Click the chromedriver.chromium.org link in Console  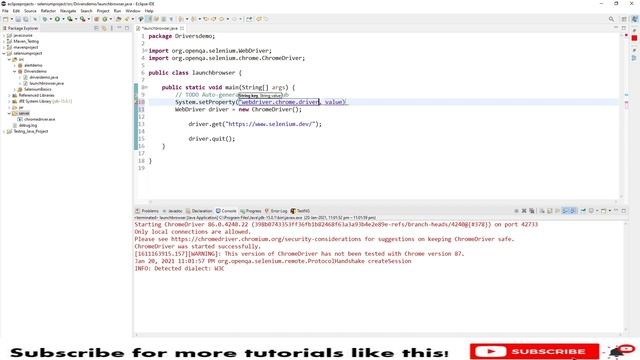click(x=266, y=239)
